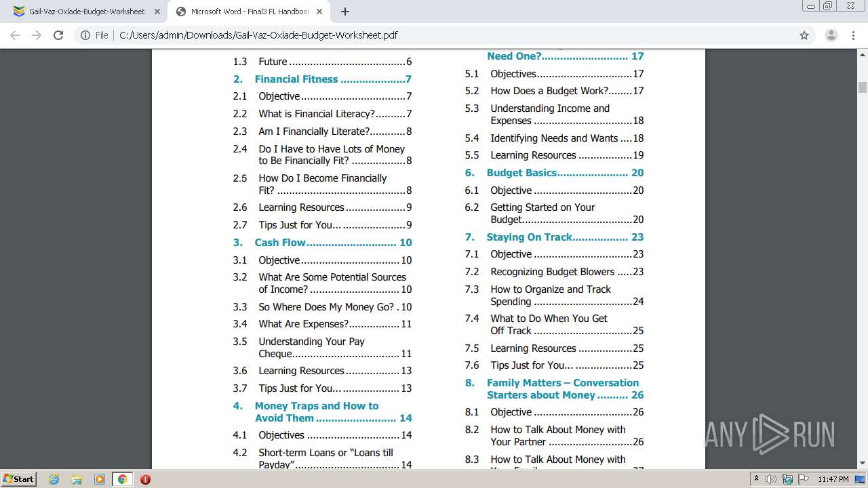Open the Chrome three-dot menu
This screenshot has width=868, height=488.
[x=852, y=35]
